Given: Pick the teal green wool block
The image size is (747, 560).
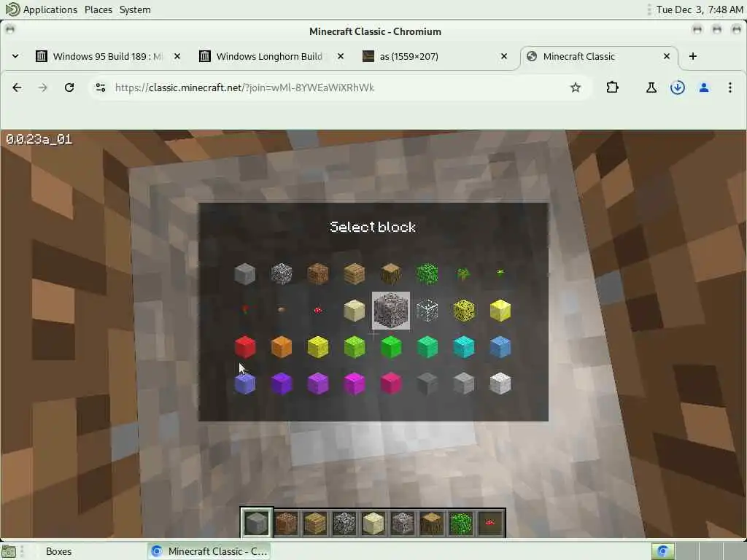Looking at the screenshot, I should [x=427, y=347].
